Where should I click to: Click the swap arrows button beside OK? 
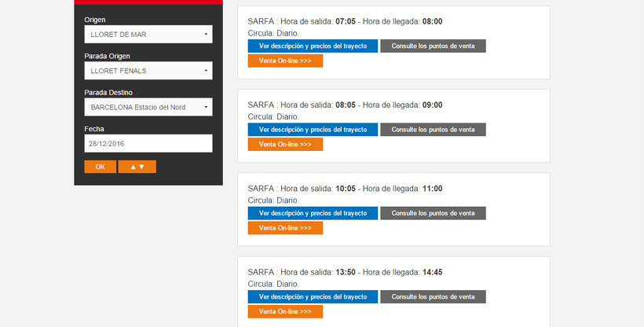coord(137,167)
